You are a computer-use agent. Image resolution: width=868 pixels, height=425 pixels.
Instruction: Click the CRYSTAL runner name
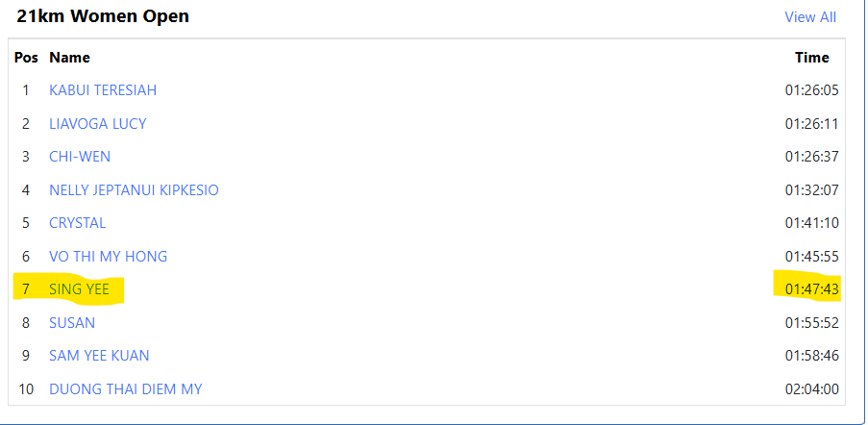pos(78,223)
